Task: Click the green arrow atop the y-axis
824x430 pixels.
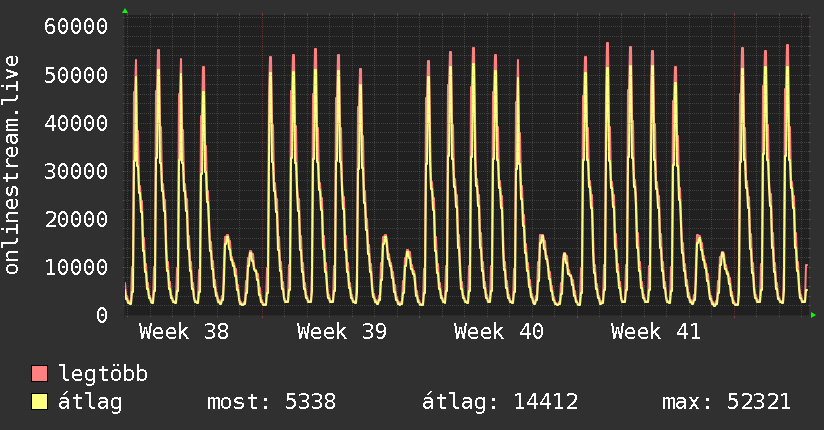Action: 125,11
